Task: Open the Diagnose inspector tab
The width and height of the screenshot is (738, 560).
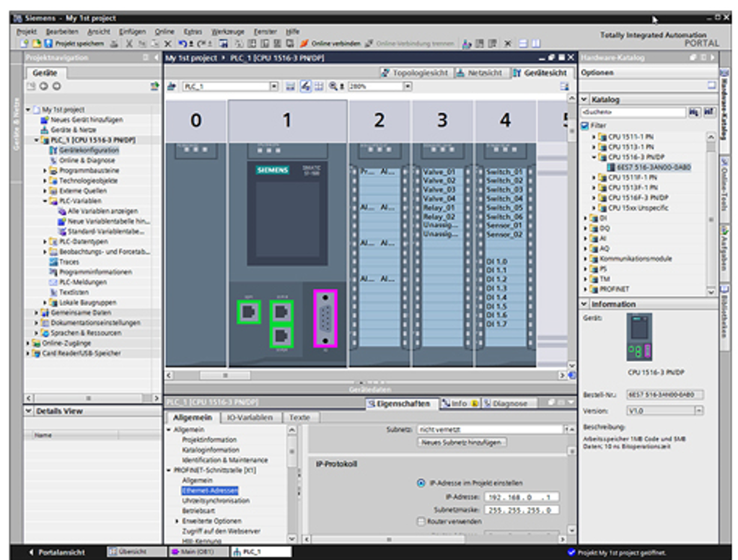Action: [x=510, y=403]
